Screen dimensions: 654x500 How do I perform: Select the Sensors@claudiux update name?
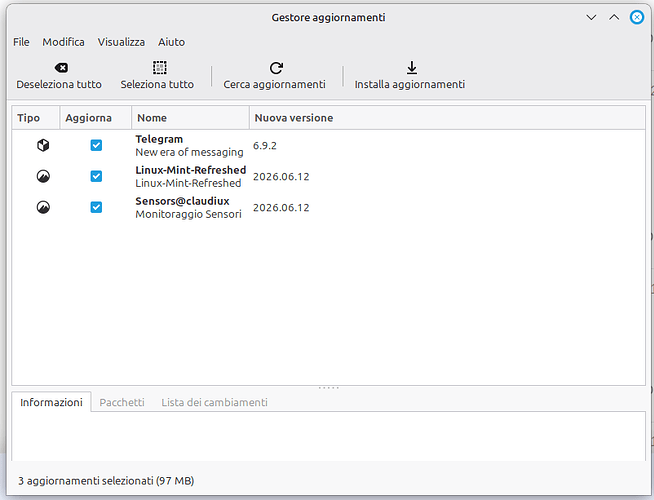point(182,201)
